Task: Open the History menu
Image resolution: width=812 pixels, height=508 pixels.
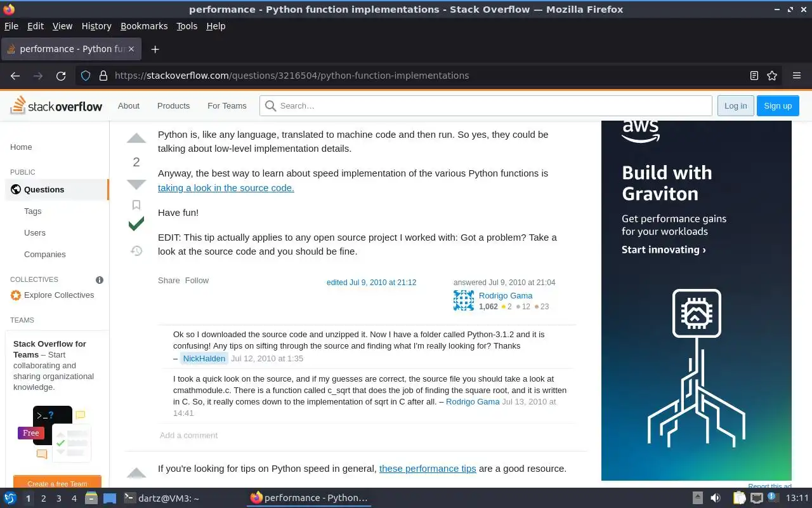Action: click(96, 26)
